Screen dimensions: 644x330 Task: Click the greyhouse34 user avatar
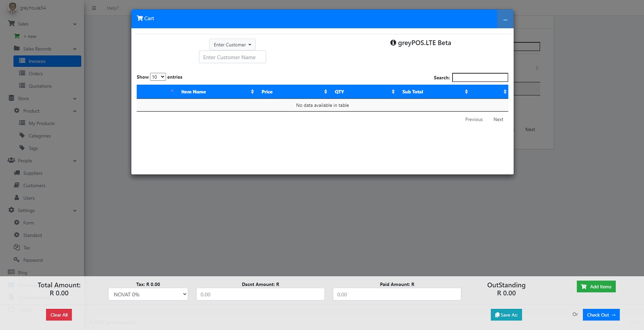click(x=12, y=8)
